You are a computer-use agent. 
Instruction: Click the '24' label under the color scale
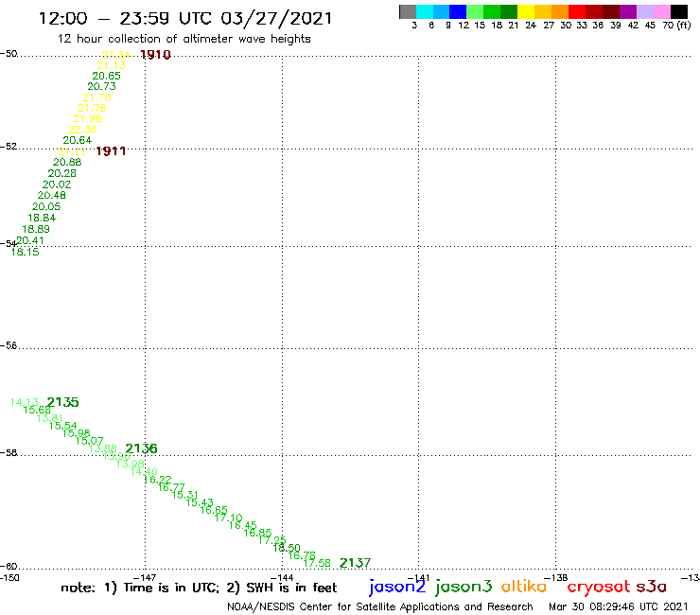[531, 26]
